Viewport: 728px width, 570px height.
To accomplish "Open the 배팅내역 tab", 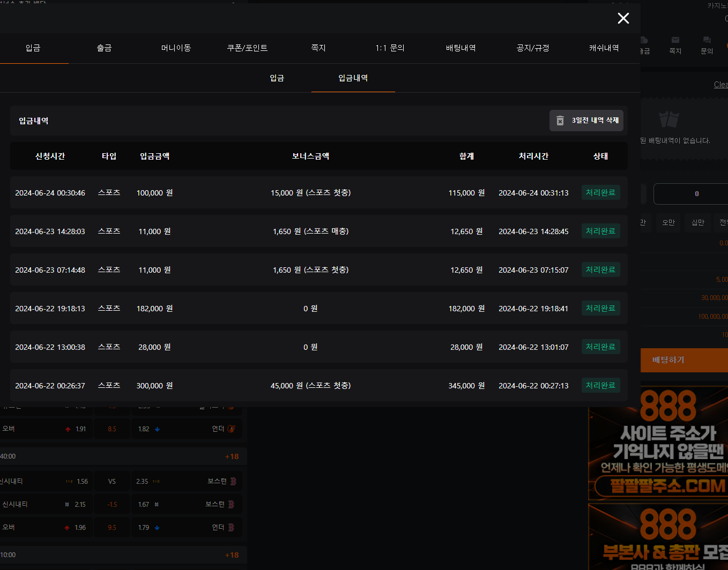I will click(x=460, y=48).
